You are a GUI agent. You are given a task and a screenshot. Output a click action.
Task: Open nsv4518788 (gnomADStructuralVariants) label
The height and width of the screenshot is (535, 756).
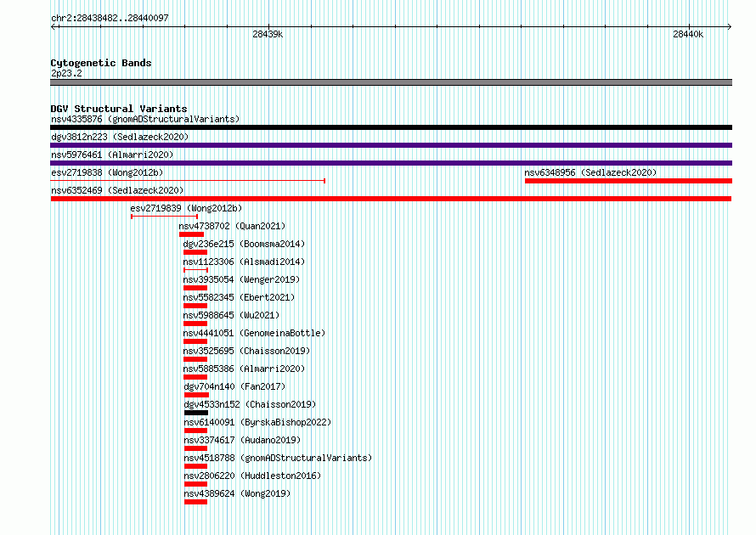click(278, 458)
